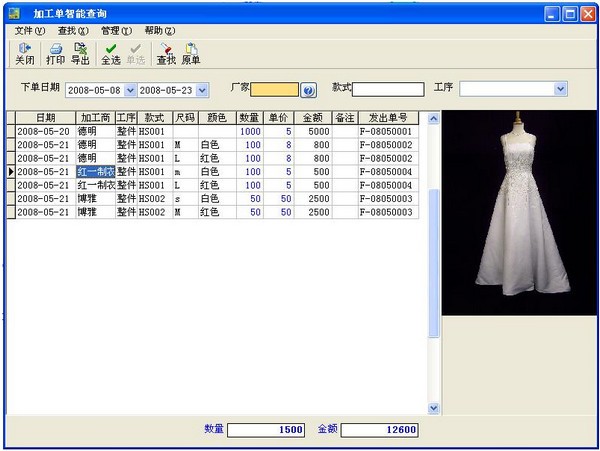Click the 单选 (Single Select) toolbar icon
This screenshot has height=451, width=600.
point(135,54)
